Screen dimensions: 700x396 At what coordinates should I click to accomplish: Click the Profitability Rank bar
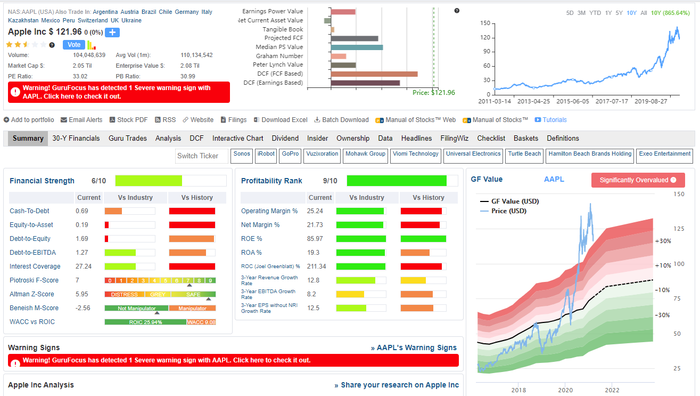[x=402, y=180]
